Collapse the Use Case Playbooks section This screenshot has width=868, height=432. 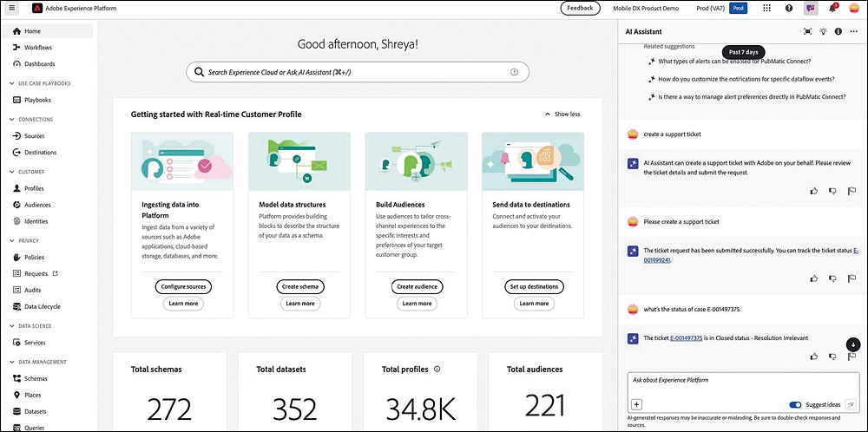[13, 83]
